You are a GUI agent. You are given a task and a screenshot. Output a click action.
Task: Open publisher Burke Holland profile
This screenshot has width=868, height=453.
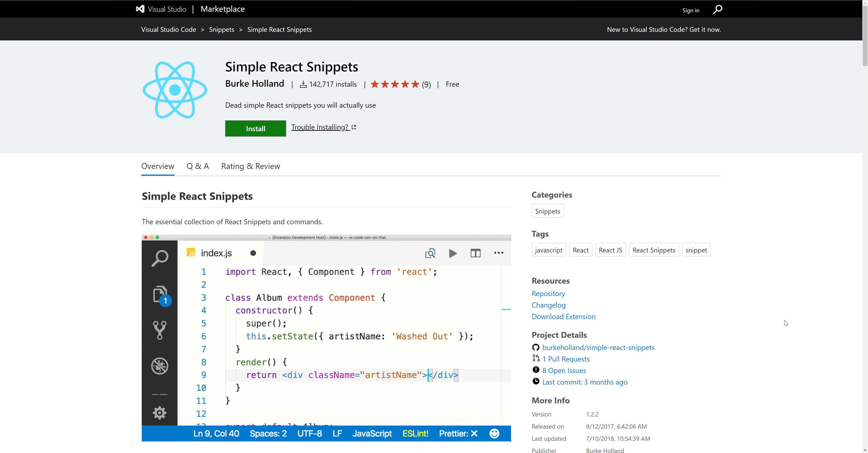point(254,84)
